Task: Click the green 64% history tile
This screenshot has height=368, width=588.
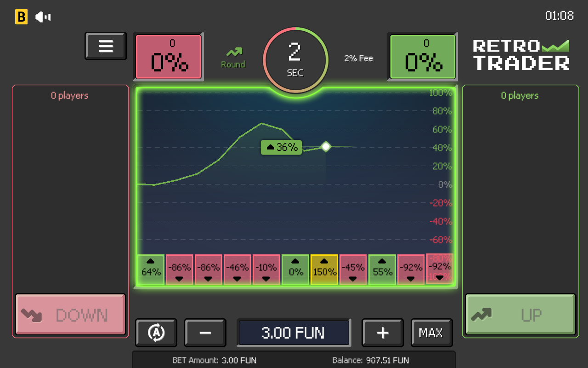Action: 151,270
